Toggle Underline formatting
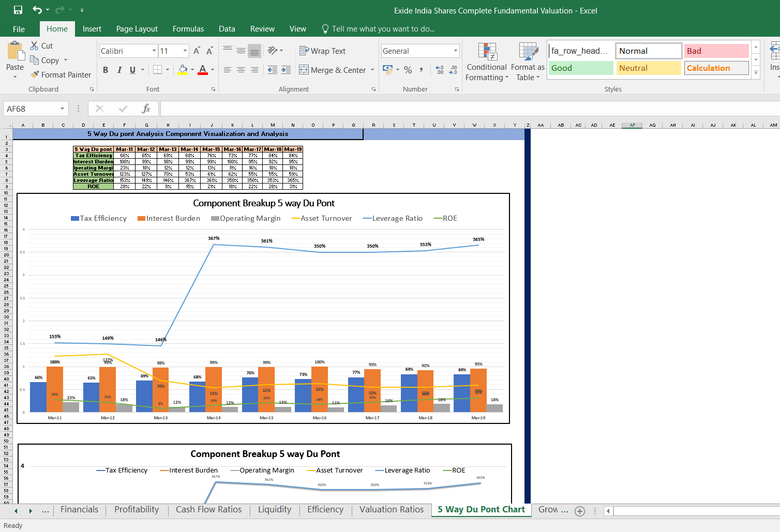 pyautogui.click(x=133, y=69)
